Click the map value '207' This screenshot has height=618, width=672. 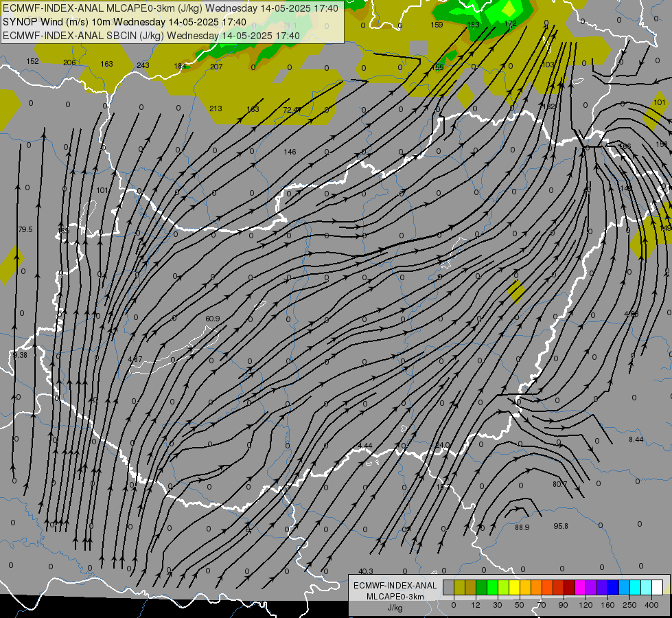coord(216,67)
